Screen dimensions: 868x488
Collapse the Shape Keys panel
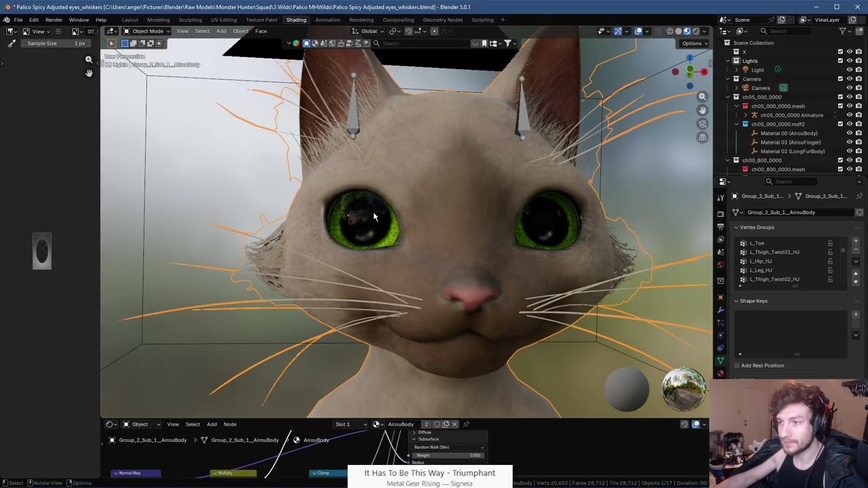point(736,301)
